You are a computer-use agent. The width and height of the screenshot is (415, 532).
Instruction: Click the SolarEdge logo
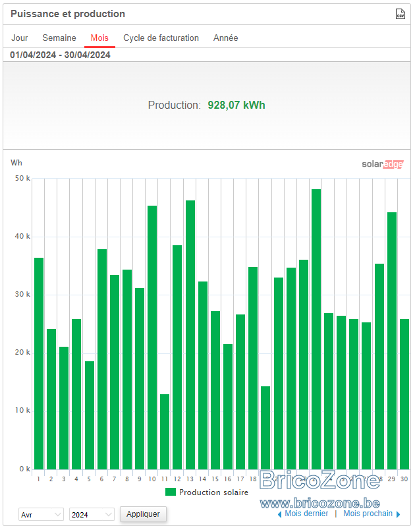383,164
